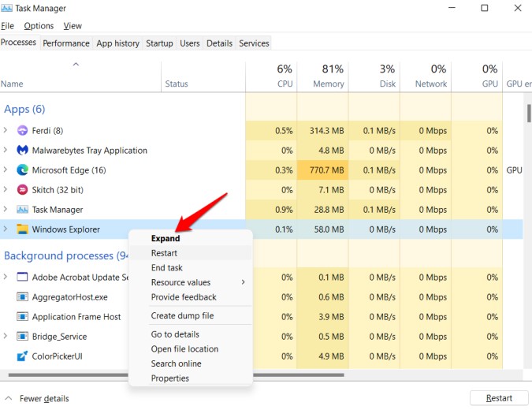Click the Malwarebytes Tray Application icon
This screenshot has width=532, height=410.
click(22, 150)
